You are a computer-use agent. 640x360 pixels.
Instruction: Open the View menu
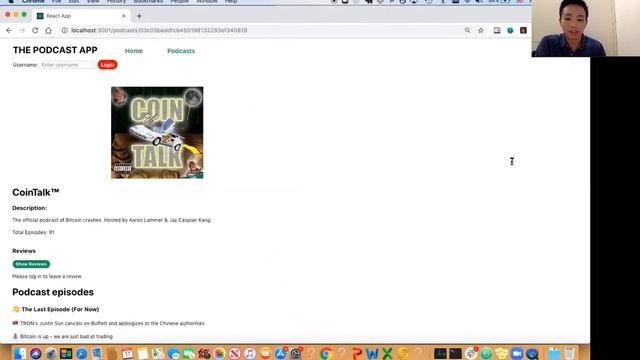coord(93,2)
